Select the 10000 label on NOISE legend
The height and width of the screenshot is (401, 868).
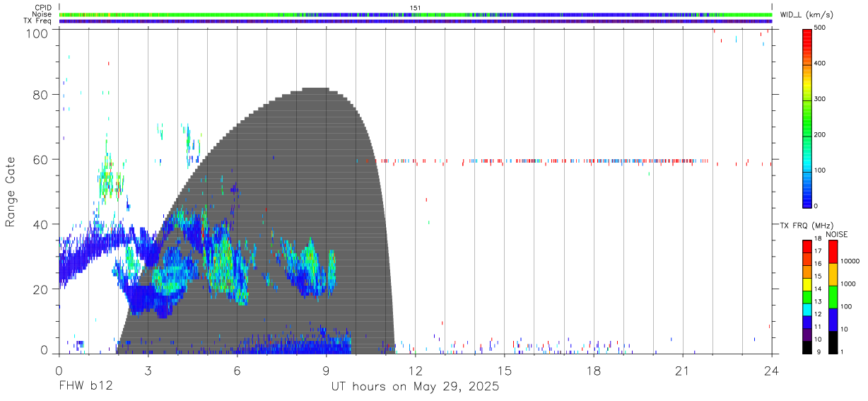(x=849, y=261)
